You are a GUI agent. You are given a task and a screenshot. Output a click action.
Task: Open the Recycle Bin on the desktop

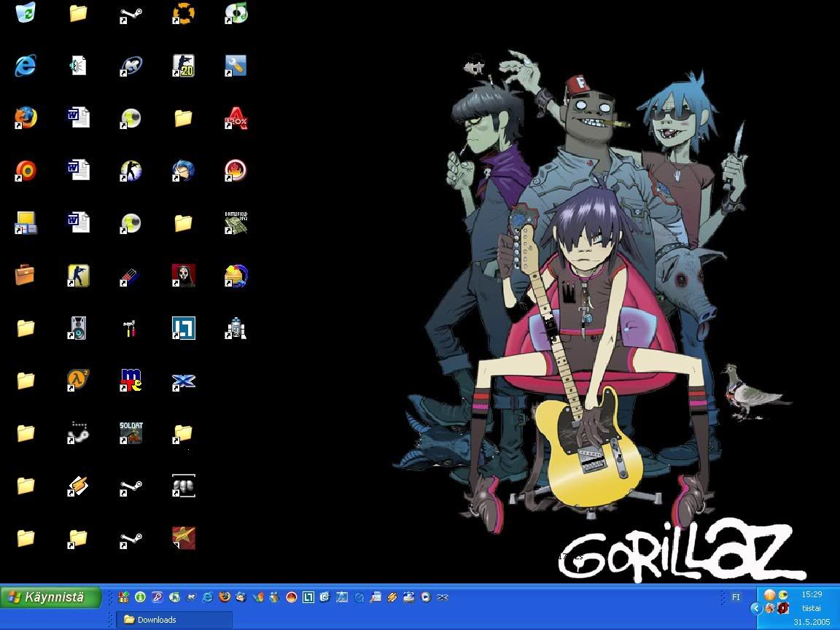(x=26, y=13)
